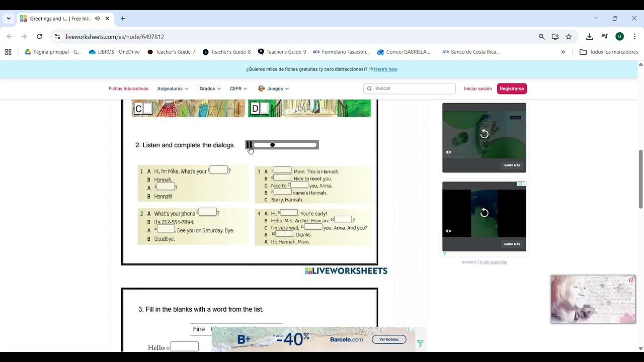Open Correo GABRIELA bookmark
This screenshot has height=362, width=644.
[404, 52]
